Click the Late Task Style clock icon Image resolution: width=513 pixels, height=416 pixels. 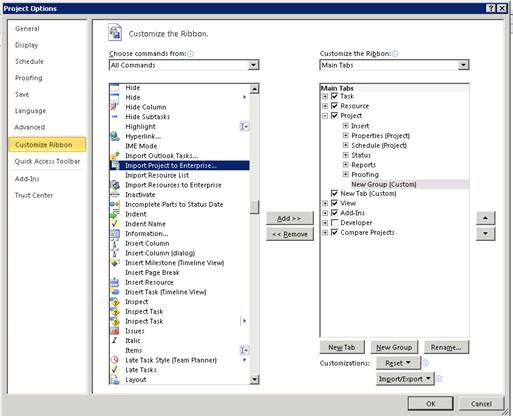(x=115, y=360)
